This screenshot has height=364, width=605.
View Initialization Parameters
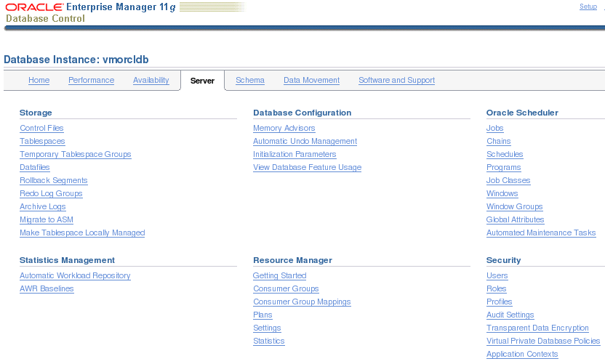[x=295, y=154]
